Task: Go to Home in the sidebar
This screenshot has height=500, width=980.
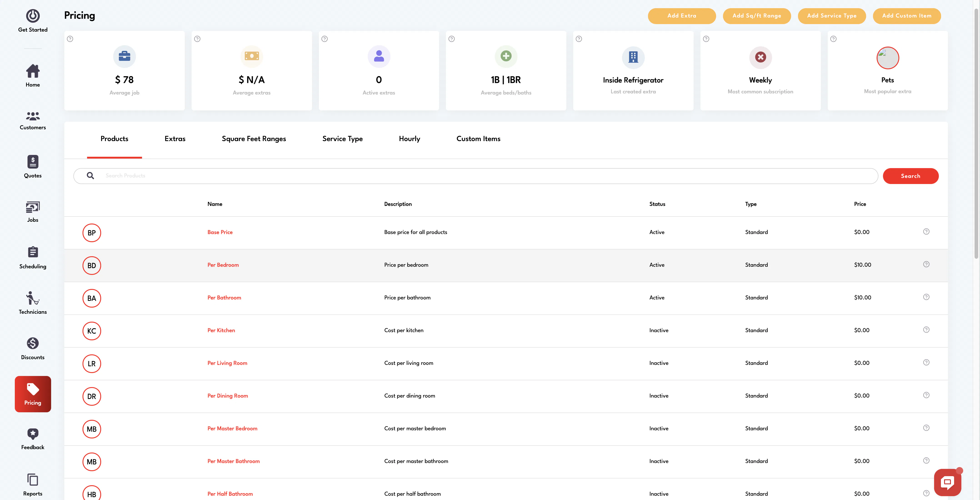Action: [33, 76]
